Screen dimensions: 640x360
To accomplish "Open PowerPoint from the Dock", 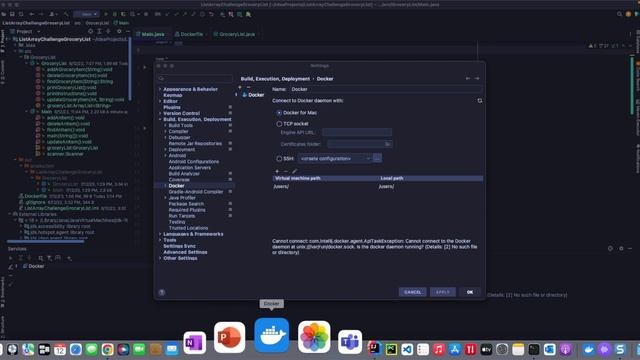I will 229,338.
